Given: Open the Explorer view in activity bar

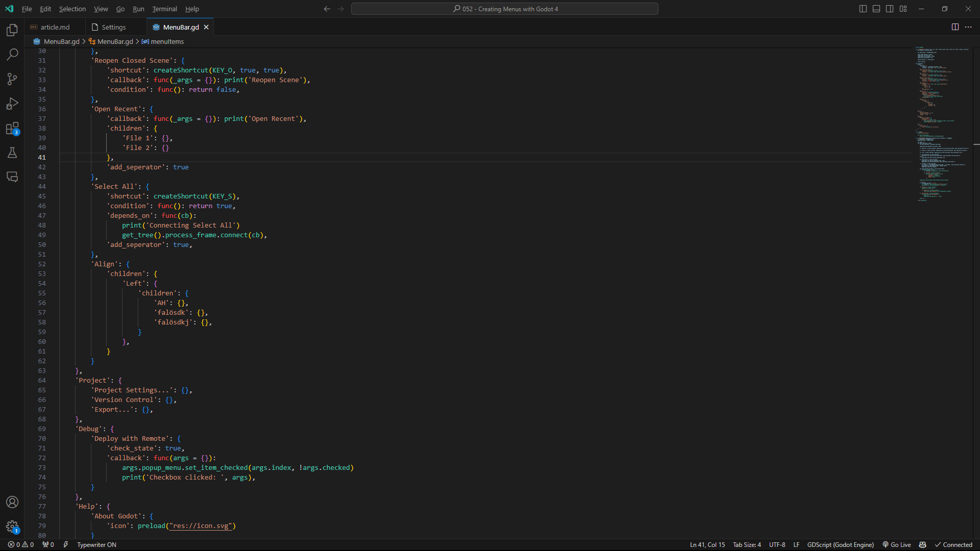Looking at the screenshot, I should coord(12,30).
